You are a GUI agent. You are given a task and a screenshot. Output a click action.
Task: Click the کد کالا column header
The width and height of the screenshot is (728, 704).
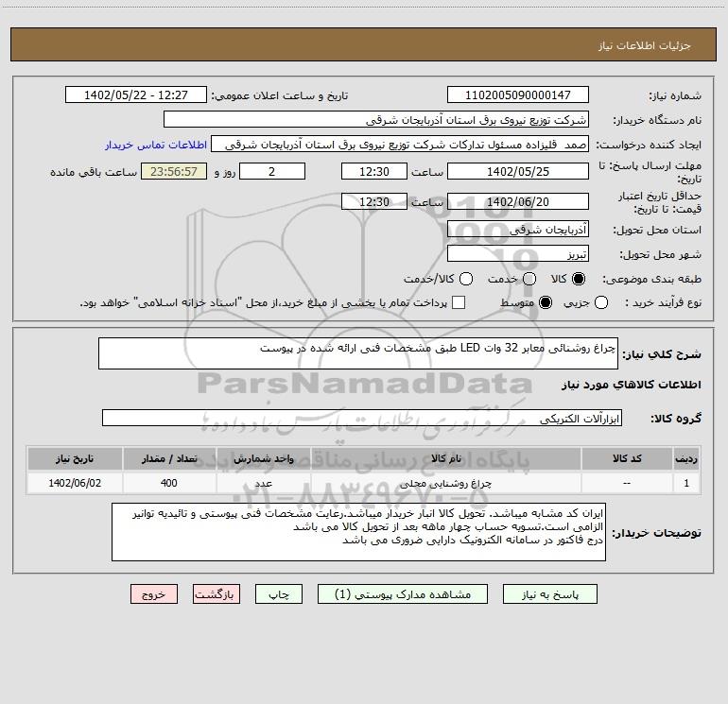[x=627, y=458]
